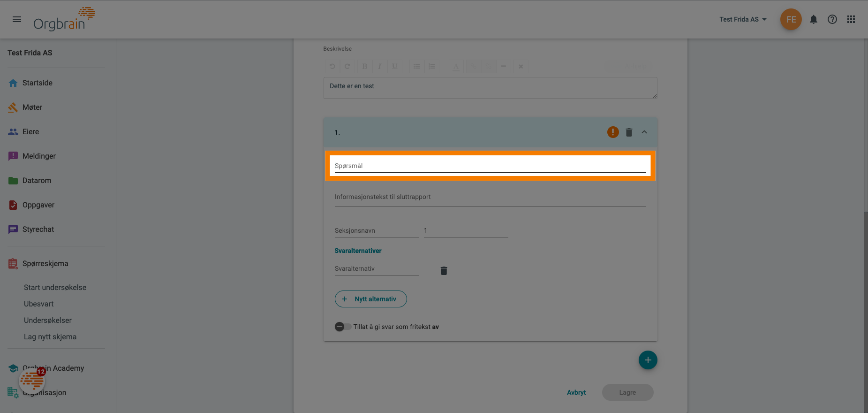The height and width of the screenshot is (413, 868).
Task: Click the redo icon in description toolbar
Action: [347, 66]
